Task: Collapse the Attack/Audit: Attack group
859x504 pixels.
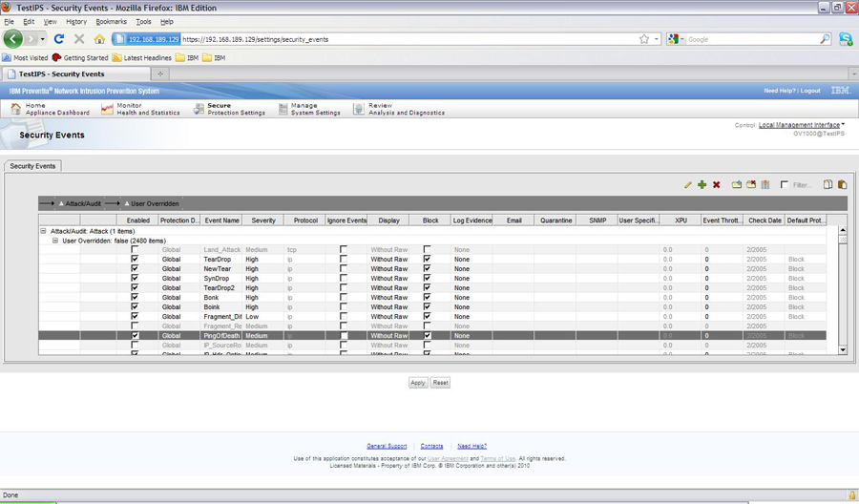Action: point(43,231)
